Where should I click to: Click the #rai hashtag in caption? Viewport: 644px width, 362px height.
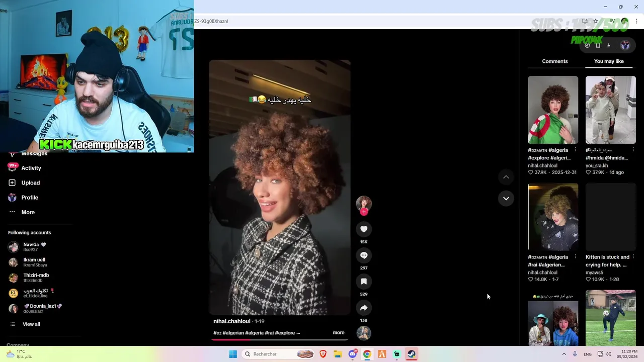pyautogui.click(x=269, y=333)
